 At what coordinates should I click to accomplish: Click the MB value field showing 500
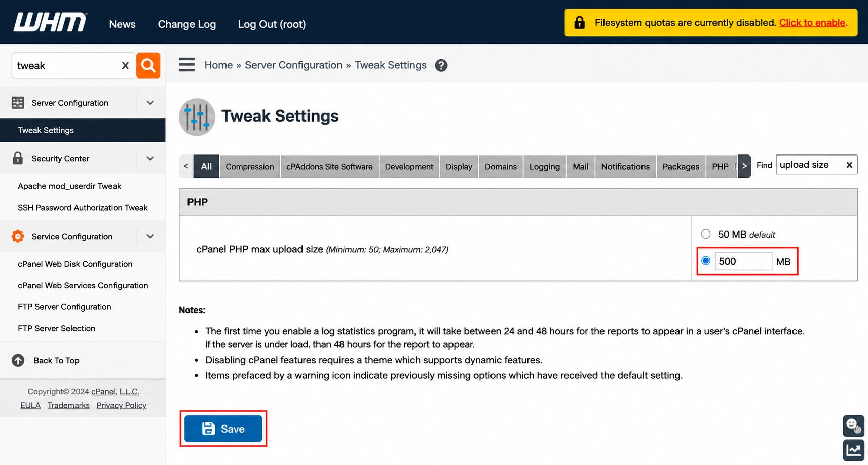pyautogui.click(x=743, y=261)
